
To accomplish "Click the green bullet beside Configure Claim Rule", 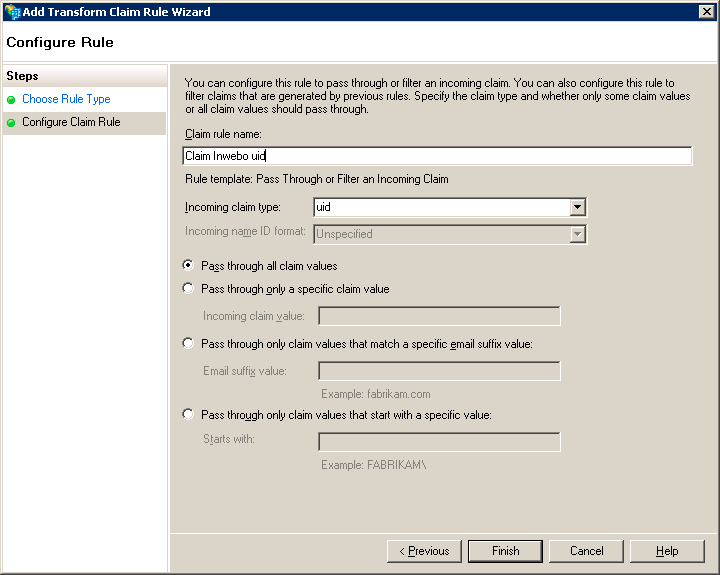I will 11,123.
